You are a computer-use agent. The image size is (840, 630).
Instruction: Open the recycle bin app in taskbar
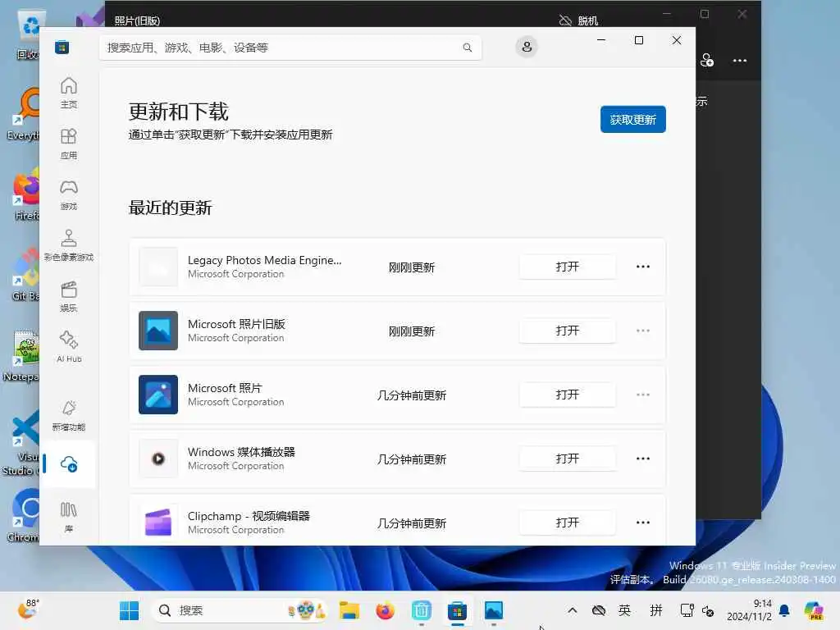pos(422,610)
